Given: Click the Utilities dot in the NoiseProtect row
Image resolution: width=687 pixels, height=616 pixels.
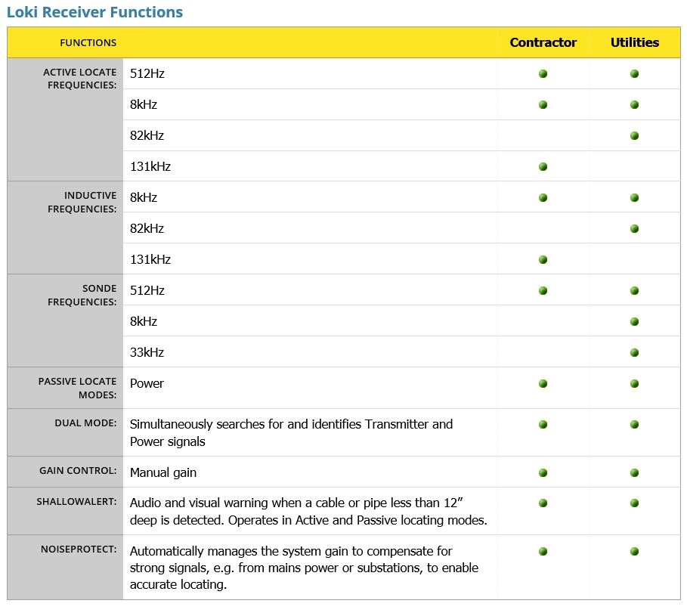Looking at the screenshot, I should [x=634, y=551].
